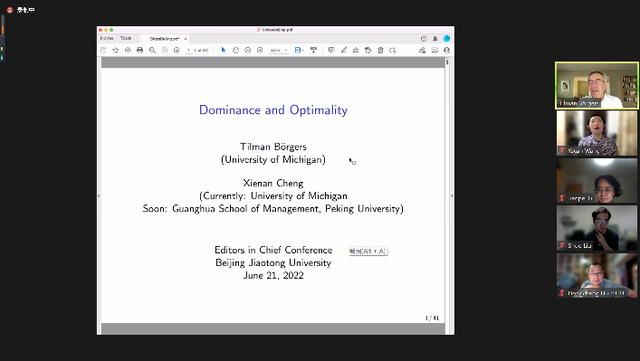Image resolution: width=640 pixels, height=361 pixels.
Task: Click the trash delete icon in the toolbar
Action: coord(380,50)
